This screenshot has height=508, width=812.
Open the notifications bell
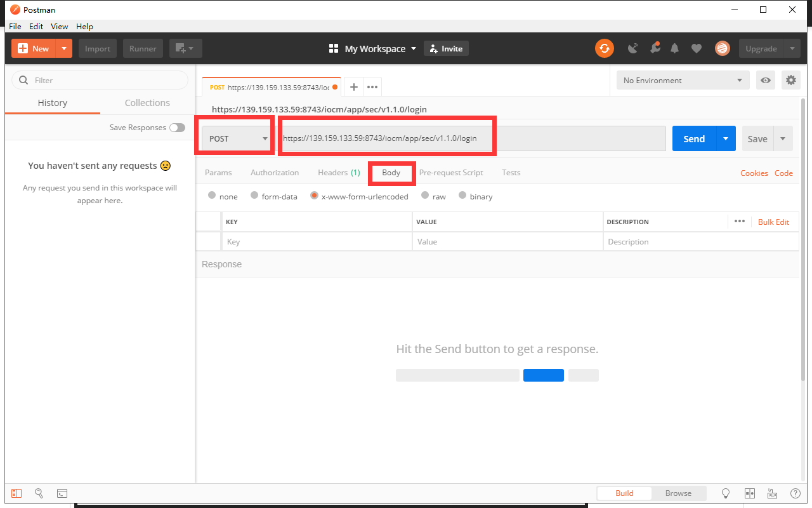pos(675,48)
